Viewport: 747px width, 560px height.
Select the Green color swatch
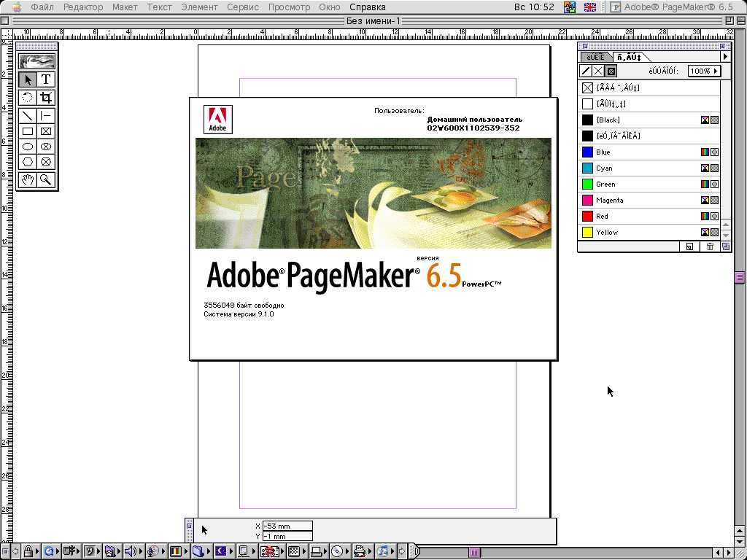tap(587, 184)
